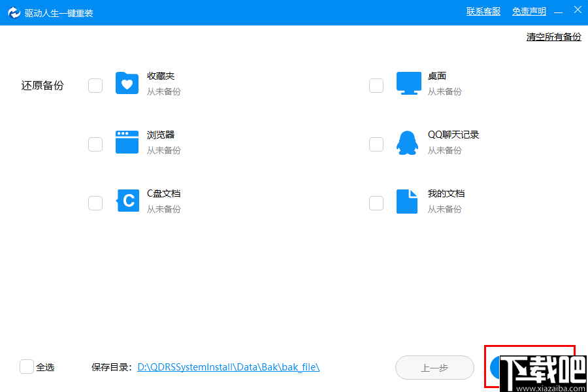Click the C drive documents icon
Viewport: 588px width, 392px height.
127,201
